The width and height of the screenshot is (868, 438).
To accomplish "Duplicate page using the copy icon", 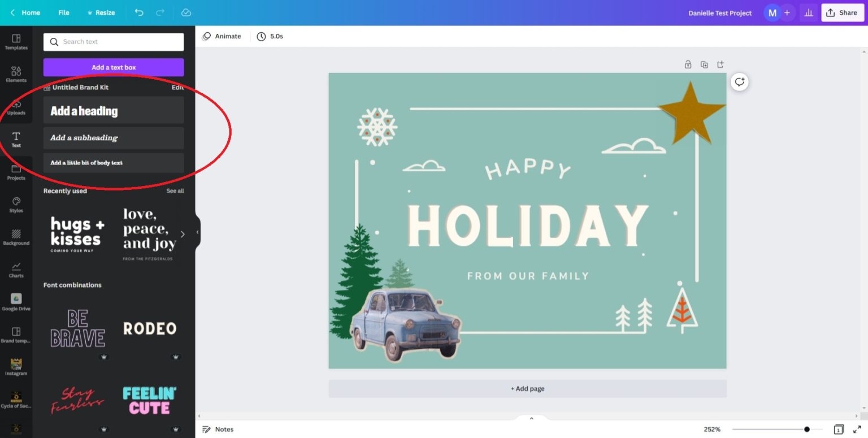I will point(704,64).
